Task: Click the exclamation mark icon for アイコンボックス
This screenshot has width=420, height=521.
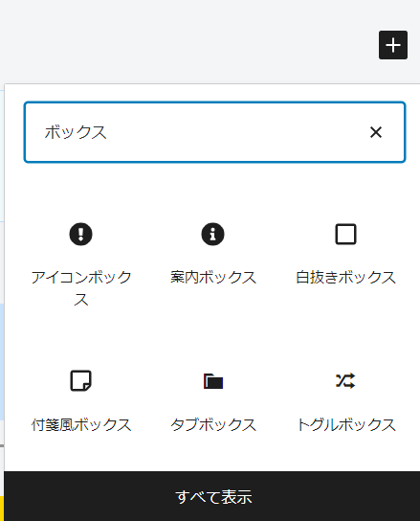Action: click(80, 235)
